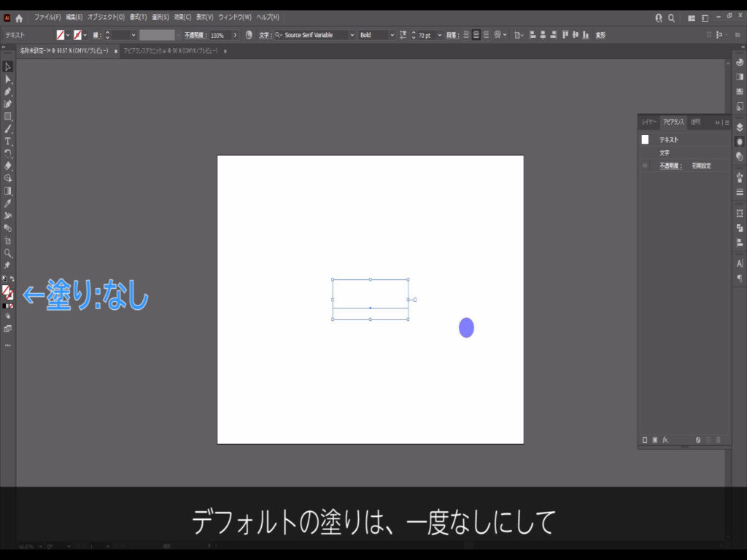
Task: Pick the Eyedropper tool
Action: (x=8, y=203)
